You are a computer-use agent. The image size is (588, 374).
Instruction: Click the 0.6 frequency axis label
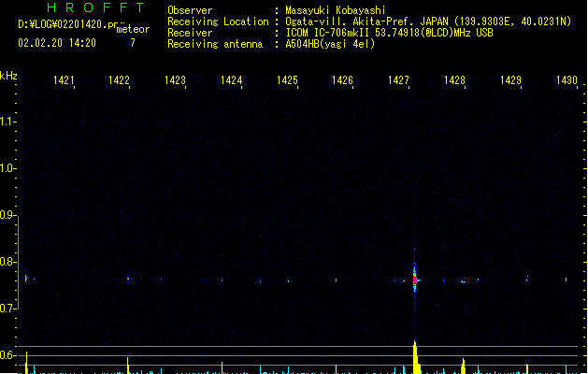(x=7, y=355)
